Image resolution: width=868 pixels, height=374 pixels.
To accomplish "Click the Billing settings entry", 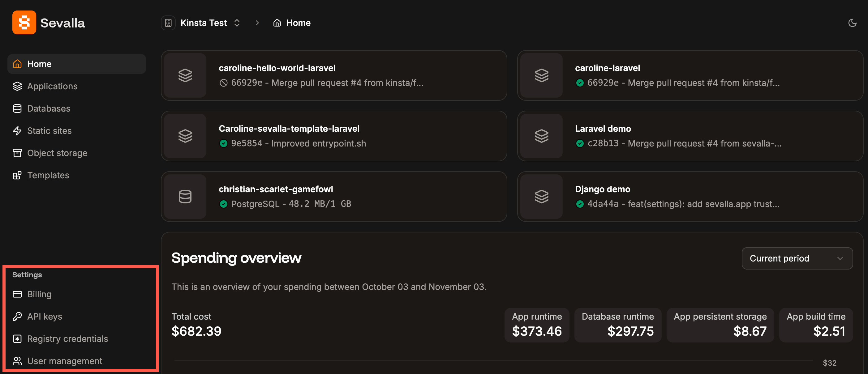I will [x=39, y=294].
